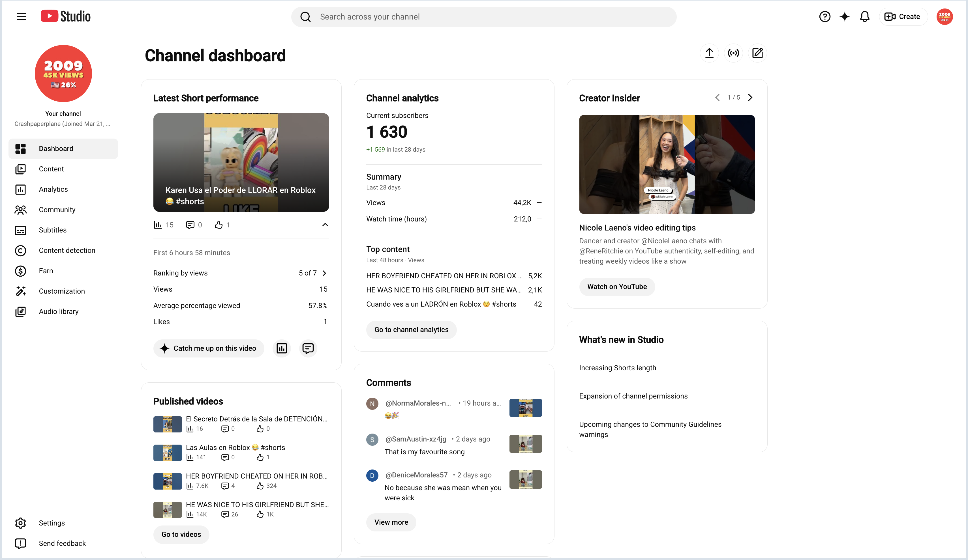
Task: Click Go to channel analytics
Action: [411, 330]
